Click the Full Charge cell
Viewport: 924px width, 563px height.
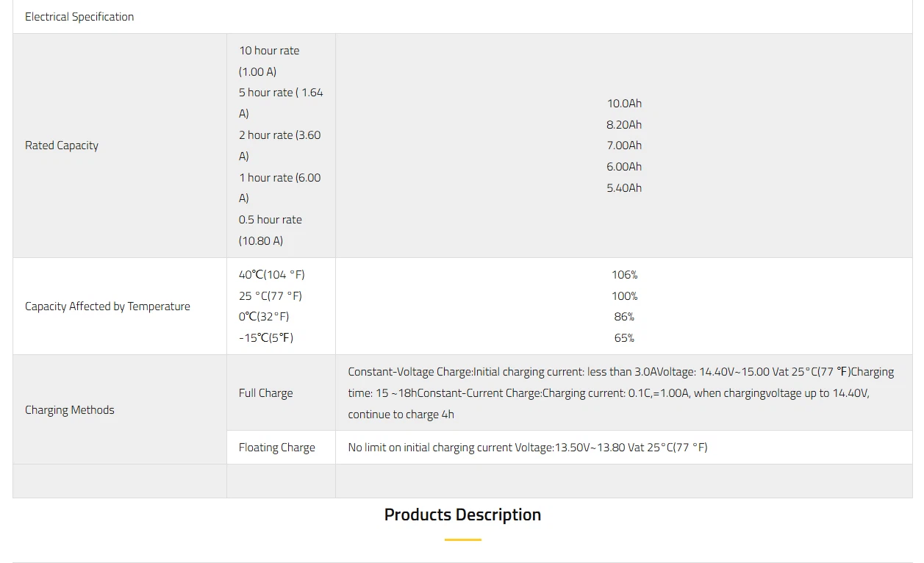265,393
